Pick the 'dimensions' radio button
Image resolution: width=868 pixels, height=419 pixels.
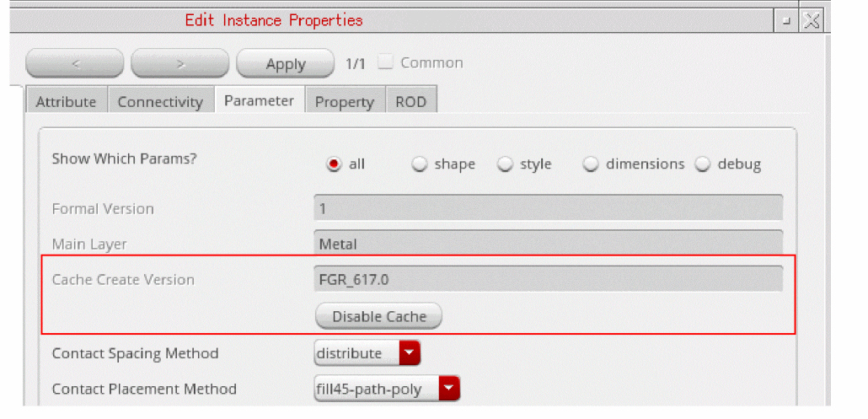592,164
